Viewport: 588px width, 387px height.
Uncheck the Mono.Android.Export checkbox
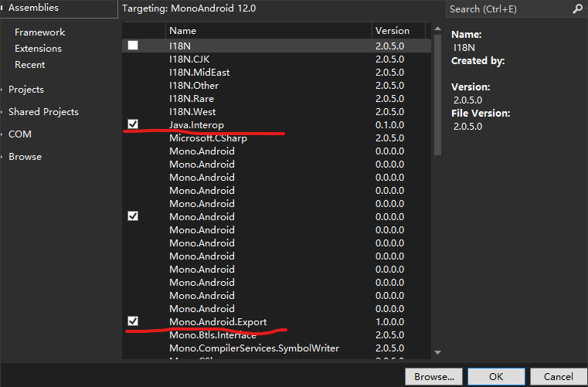point(133,321)
